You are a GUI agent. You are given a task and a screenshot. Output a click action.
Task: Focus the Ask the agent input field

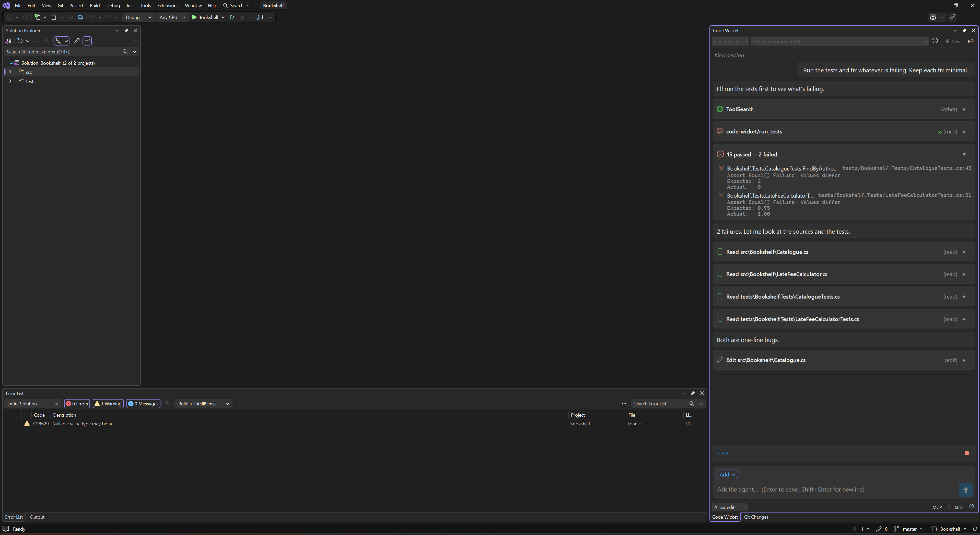[x=836, y=490]
